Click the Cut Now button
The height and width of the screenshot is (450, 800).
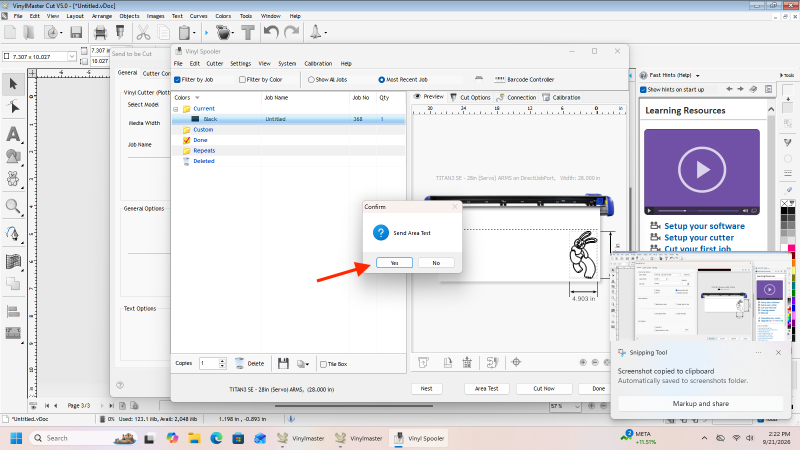pyautogui.click(x=544, y=389)
